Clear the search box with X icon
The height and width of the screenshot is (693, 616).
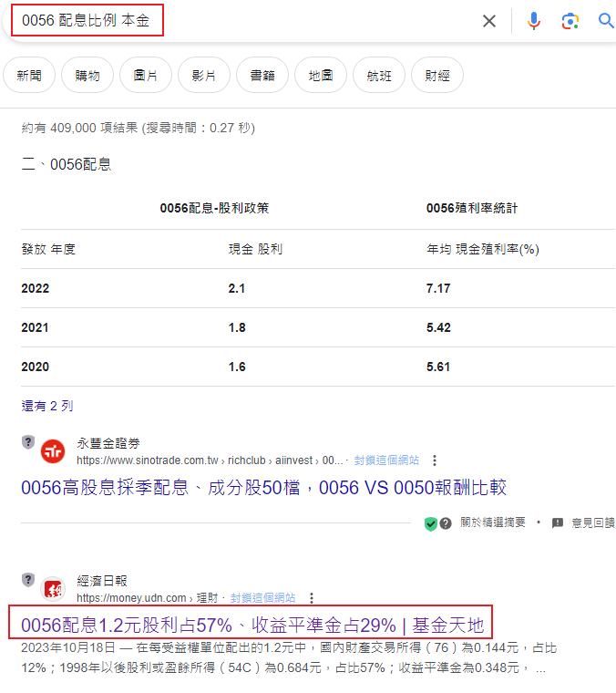click(489, 21)
